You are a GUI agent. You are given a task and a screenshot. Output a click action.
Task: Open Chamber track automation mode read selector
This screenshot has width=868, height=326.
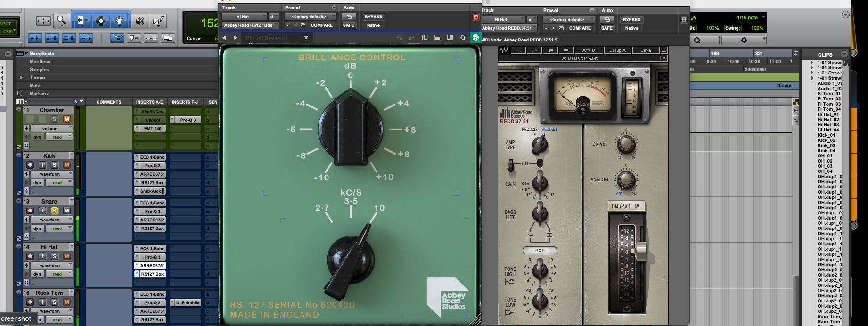[60, 137]
